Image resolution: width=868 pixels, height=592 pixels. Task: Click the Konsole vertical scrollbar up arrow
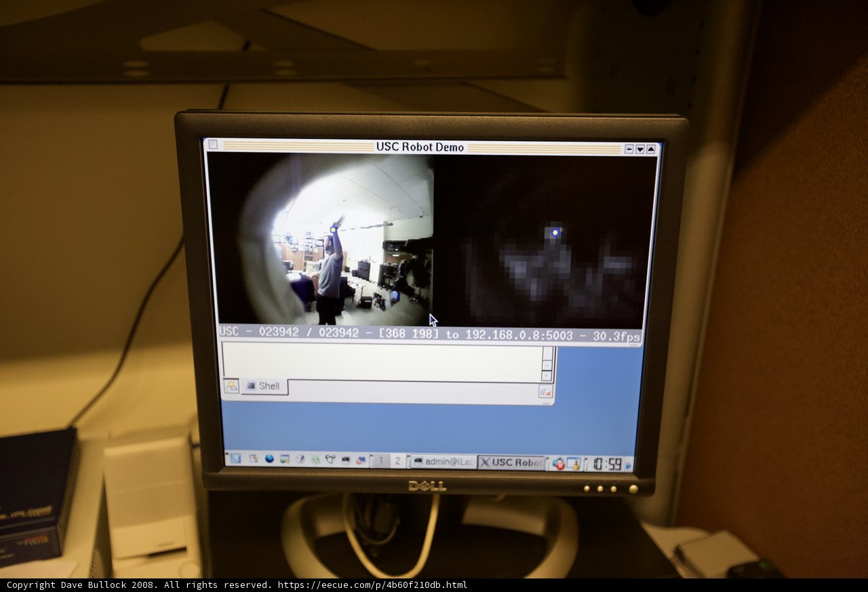pyautogui.click(x=547, y=366)
